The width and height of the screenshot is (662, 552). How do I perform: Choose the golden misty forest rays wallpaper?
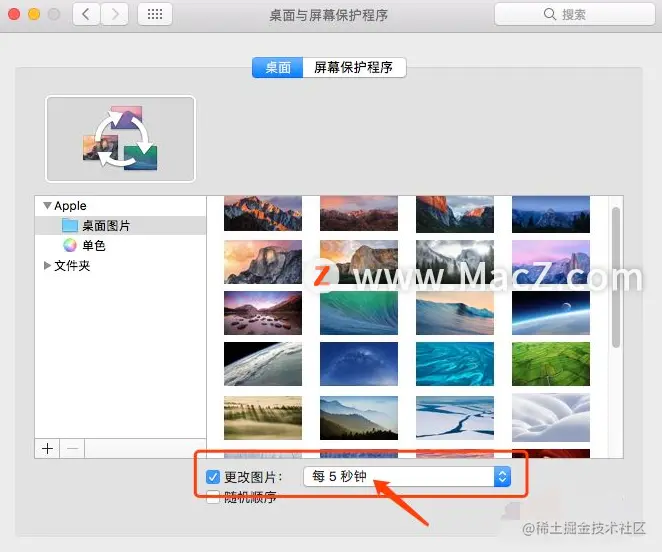tap(263, 418)
